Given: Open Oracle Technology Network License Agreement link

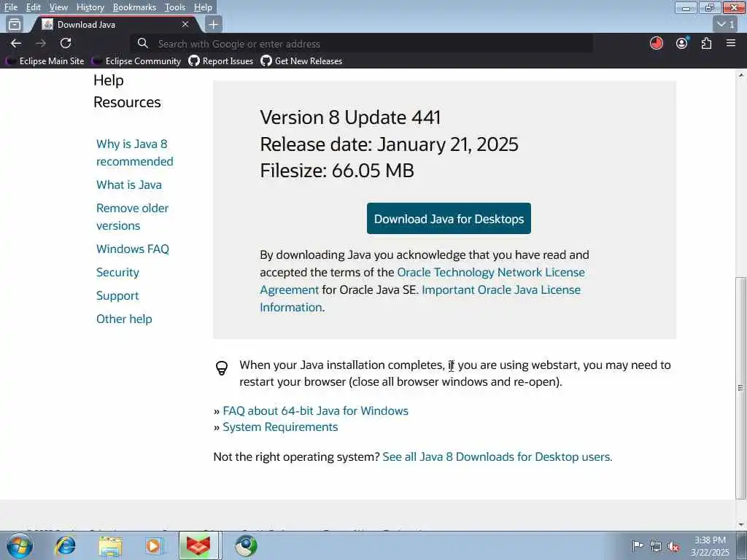Looking at the screenshot, I should pos(491,273).
